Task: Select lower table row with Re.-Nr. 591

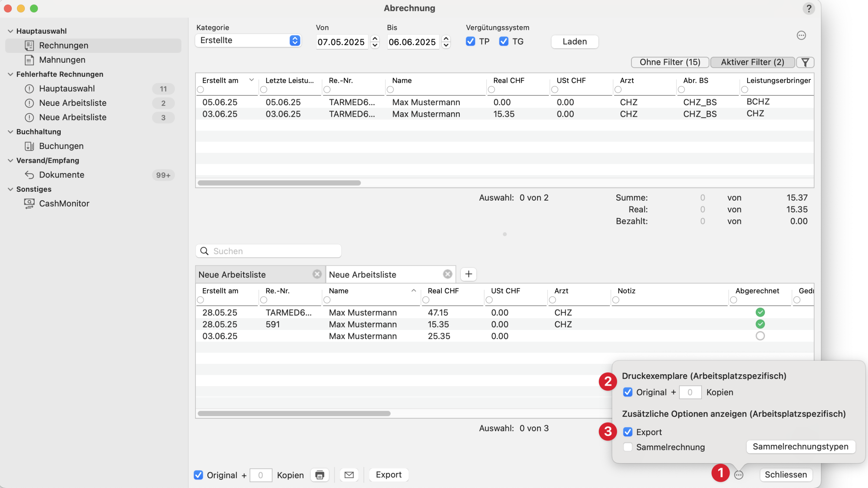Action: (x=505, y=324)
